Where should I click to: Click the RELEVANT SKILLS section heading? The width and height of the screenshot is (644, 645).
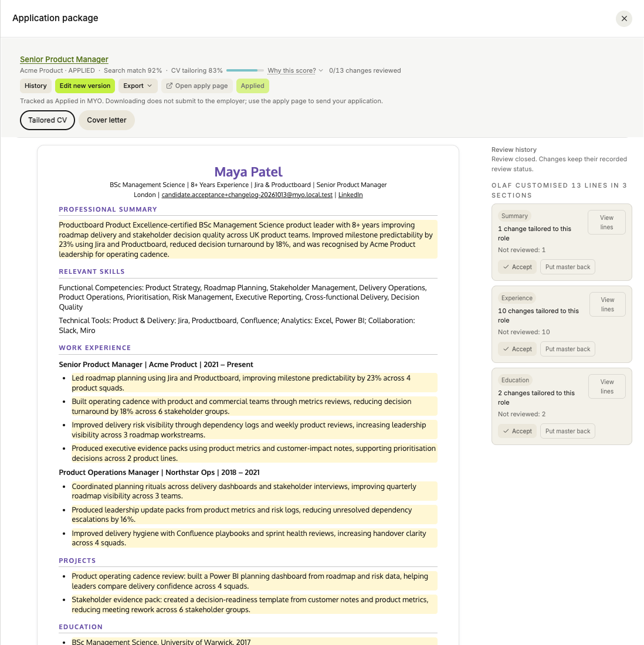pos(91,271)
